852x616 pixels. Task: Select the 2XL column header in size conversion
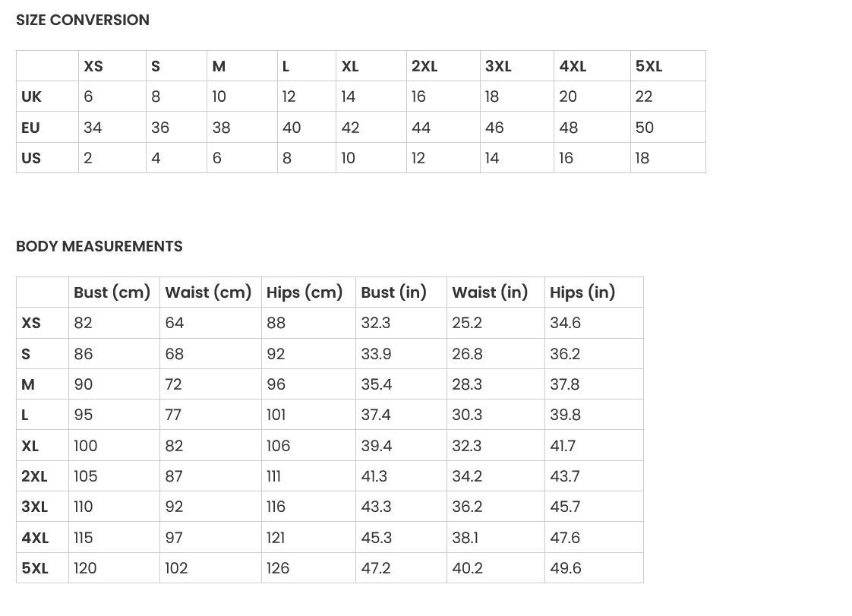[424, 66]
